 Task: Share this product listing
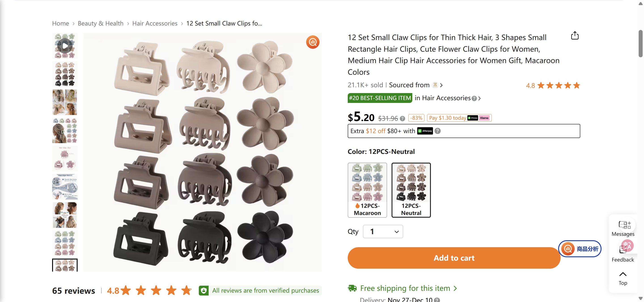[575, 36]
